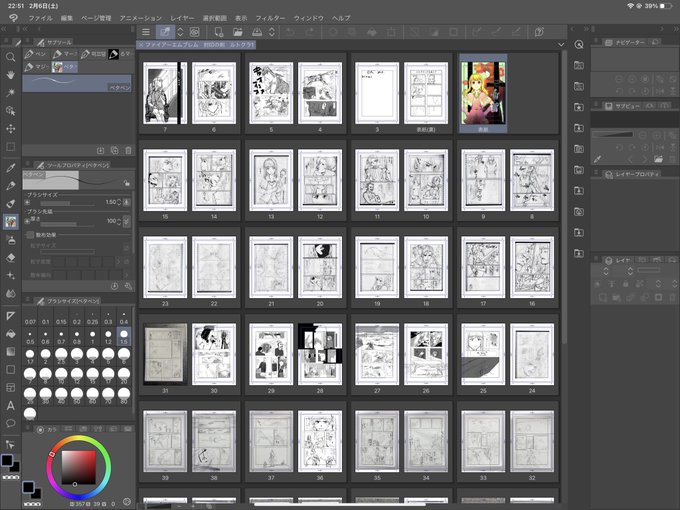Toggle the page manager button in command bar
This screenshot has width=680, height=510.
point(165,32)
